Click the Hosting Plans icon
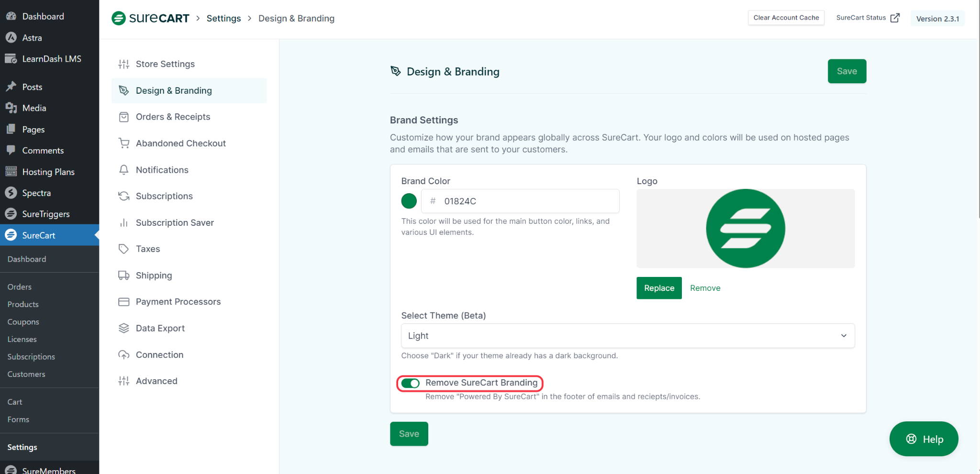The height and width of the screenshot is (474, 980). tap(11, 172)
